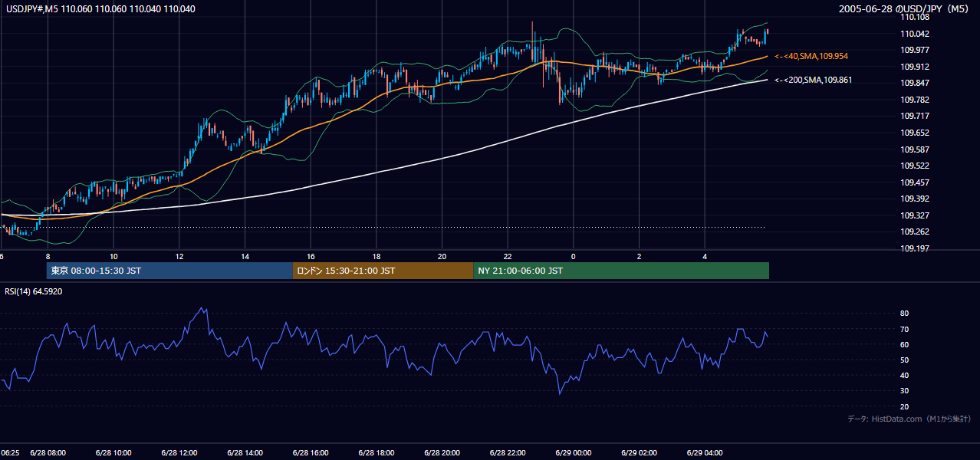Screen dimensions: 980x460
Task: Click the RSI(14) 64.5920 indicator label
Action: pyautogui.click(x=34, y=291)
